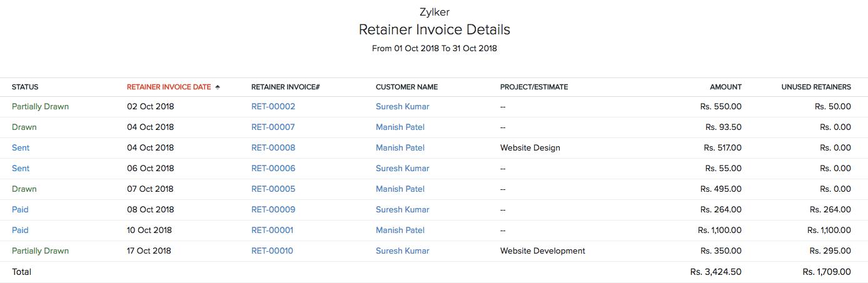Click the Unused Retainers column header

pyautogui.click(x=816, y=87)
